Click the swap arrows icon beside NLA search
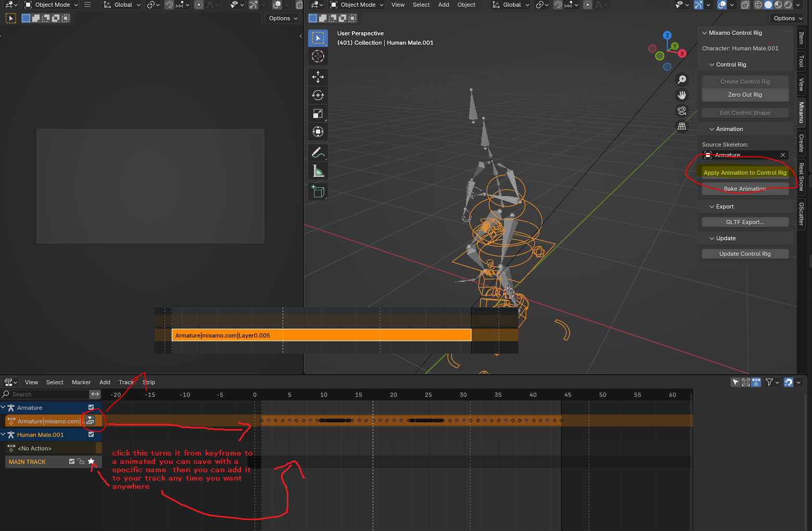 (95, 394)
